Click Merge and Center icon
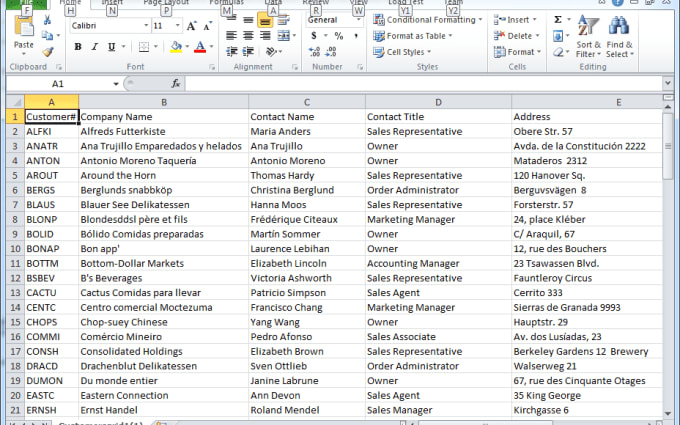The image size is (680, 425). [284, 36]
